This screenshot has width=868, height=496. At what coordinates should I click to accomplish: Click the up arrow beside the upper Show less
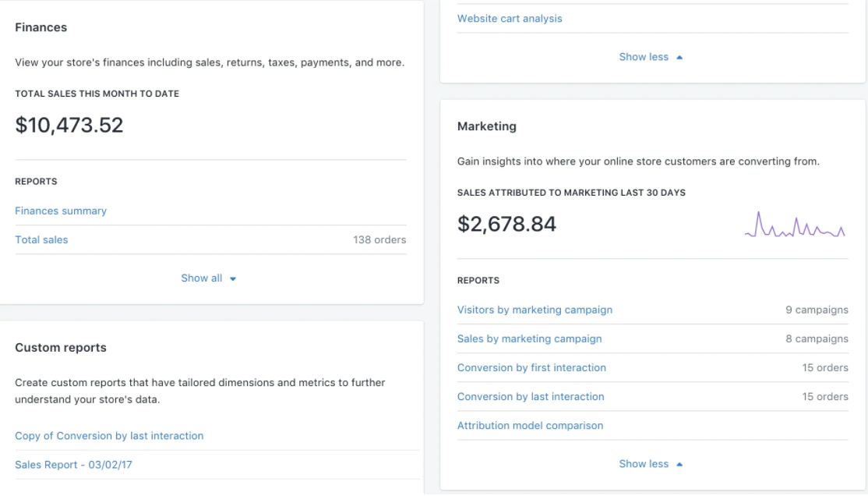(x=679, y=57)
